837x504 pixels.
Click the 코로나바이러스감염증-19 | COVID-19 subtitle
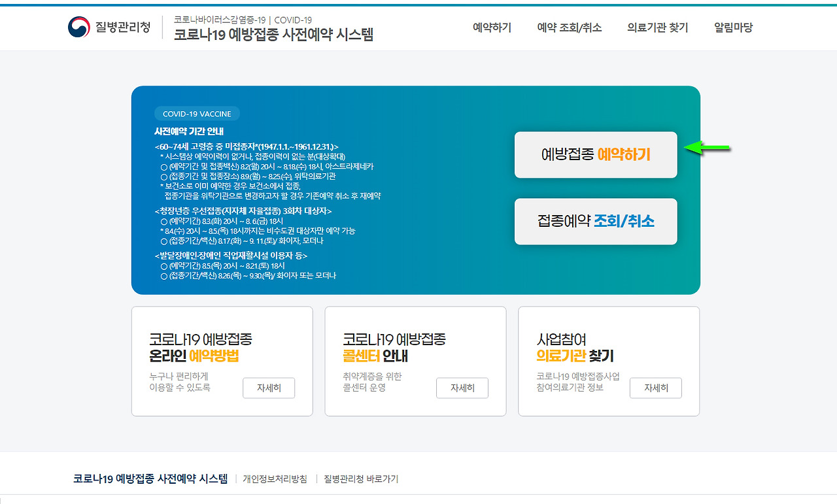(x=243, y=20)
